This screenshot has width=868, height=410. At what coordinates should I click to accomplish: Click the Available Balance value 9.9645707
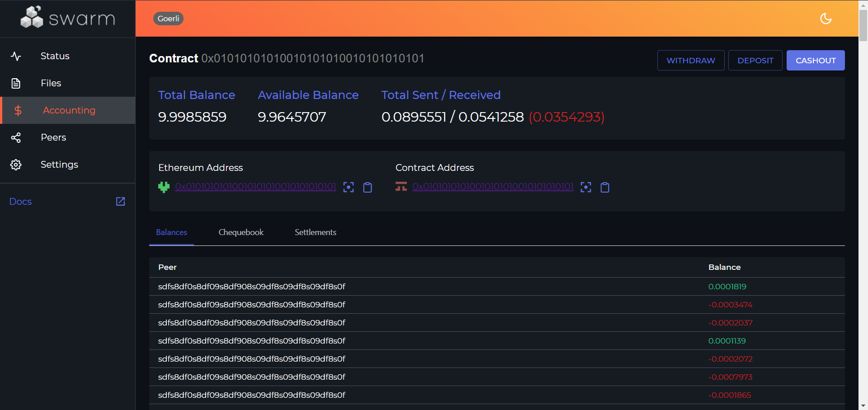click(x=292, y=117)
